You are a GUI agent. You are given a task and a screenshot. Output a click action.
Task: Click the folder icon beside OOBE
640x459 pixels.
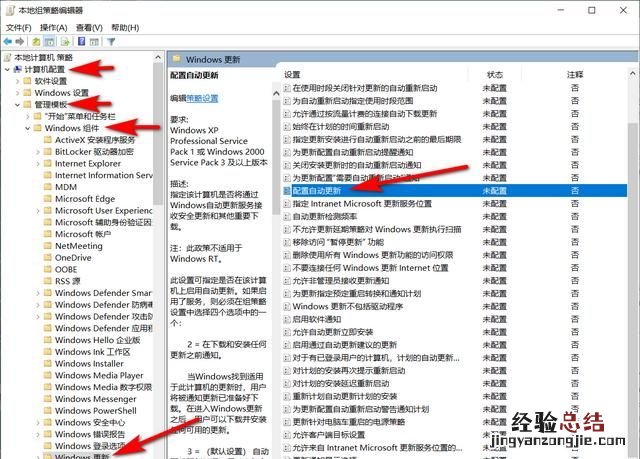click(48, 269)
